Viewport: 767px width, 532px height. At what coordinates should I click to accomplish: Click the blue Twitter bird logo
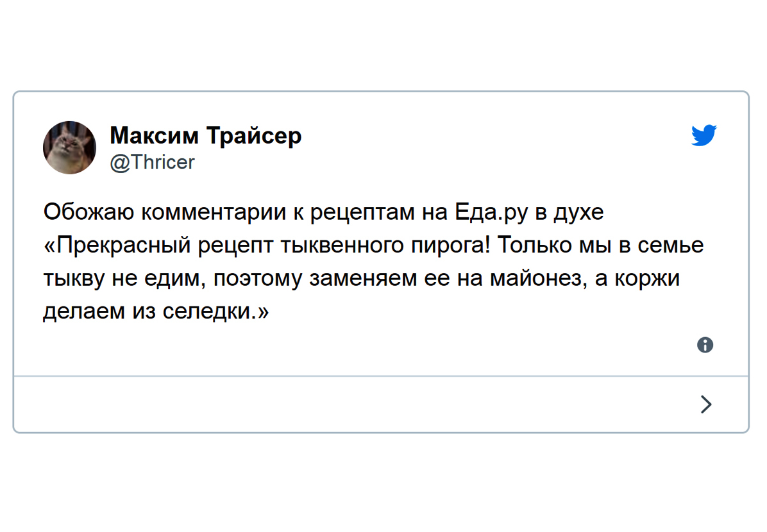(704, 135)
